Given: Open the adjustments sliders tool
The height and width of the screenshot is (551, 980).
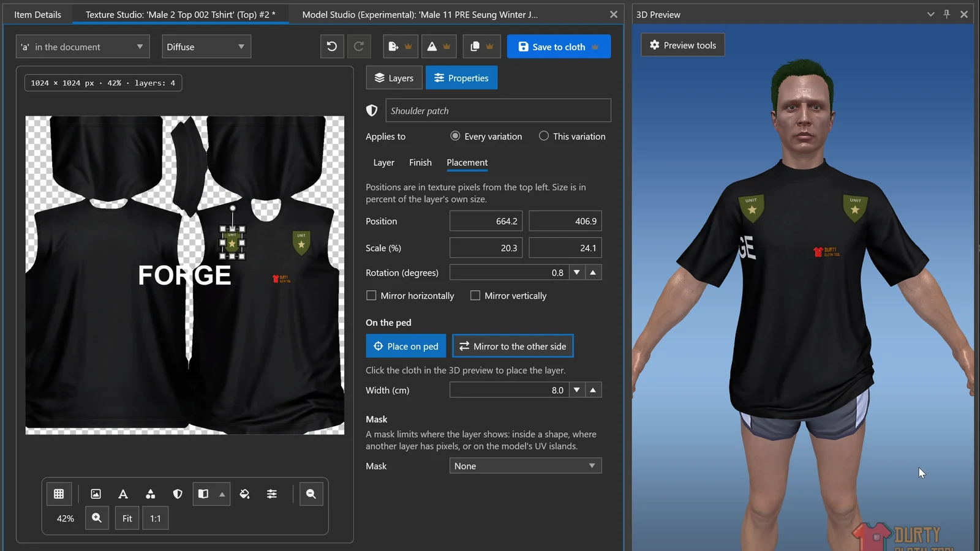Looking at the screenshot, I should (x=272, y=494).
